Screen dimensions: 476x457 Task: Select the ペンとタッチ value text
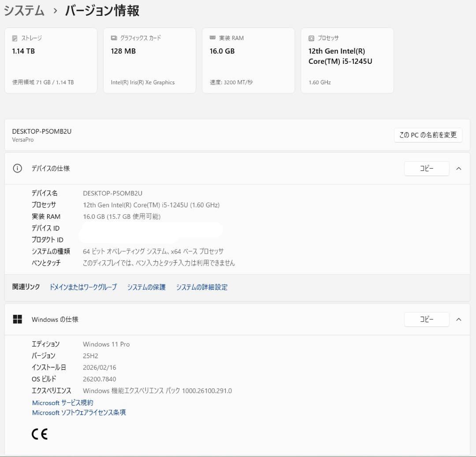[159, 263]
